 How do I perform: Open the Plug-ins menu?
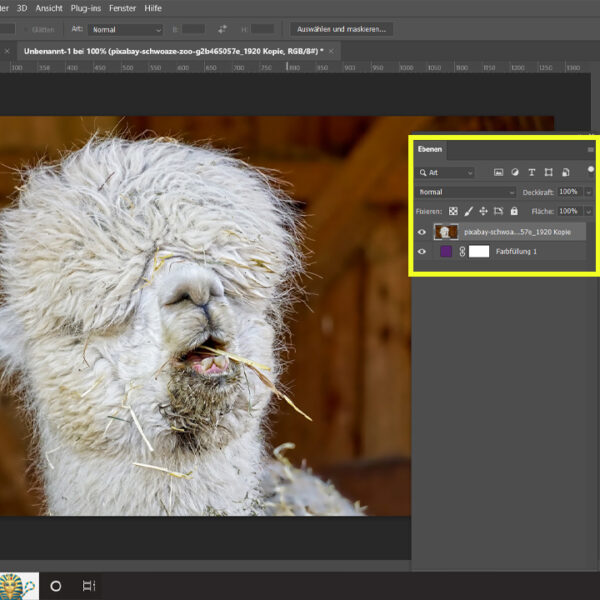point(85,8)
